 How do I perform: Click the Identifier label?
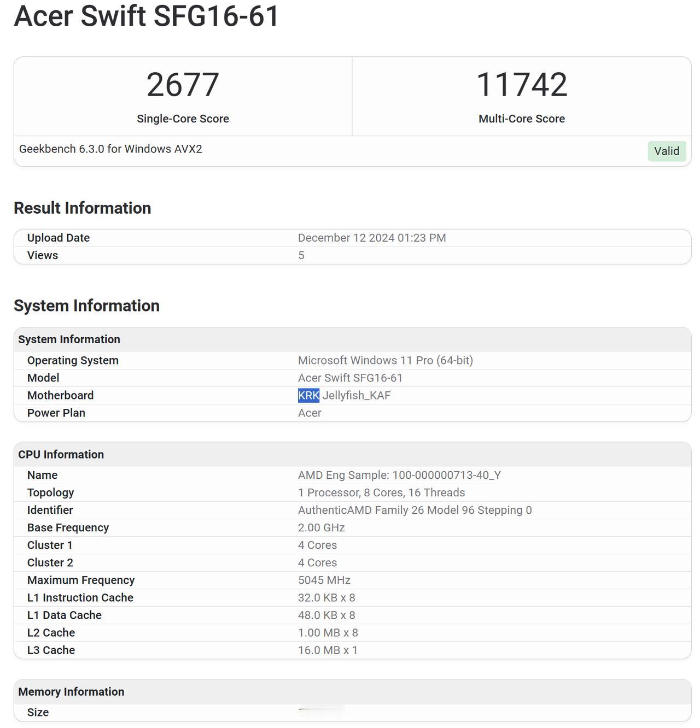(x=50, y=510)
